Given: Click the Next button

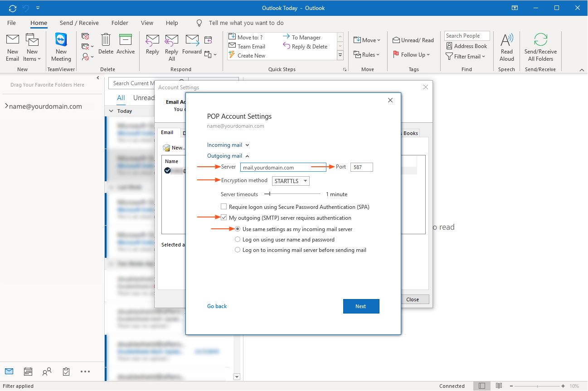Looking at the screenshot, I should coord(361,306).
